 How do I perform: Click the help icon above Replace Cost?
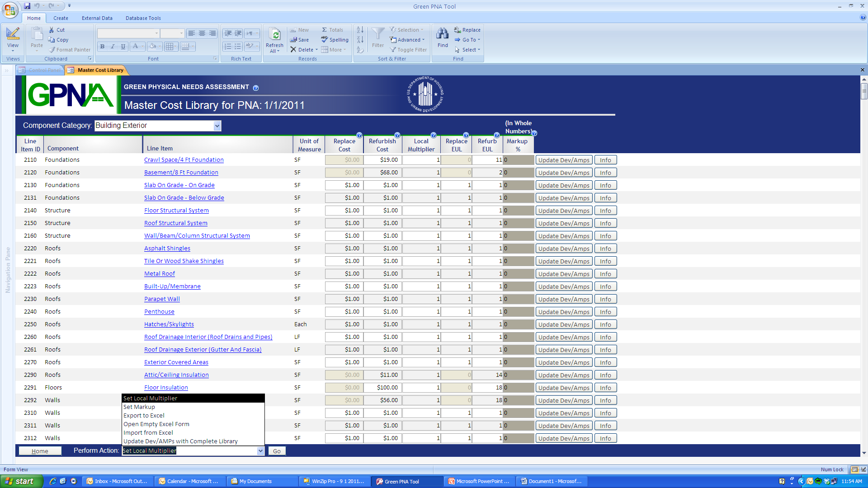tap(359, 135)
